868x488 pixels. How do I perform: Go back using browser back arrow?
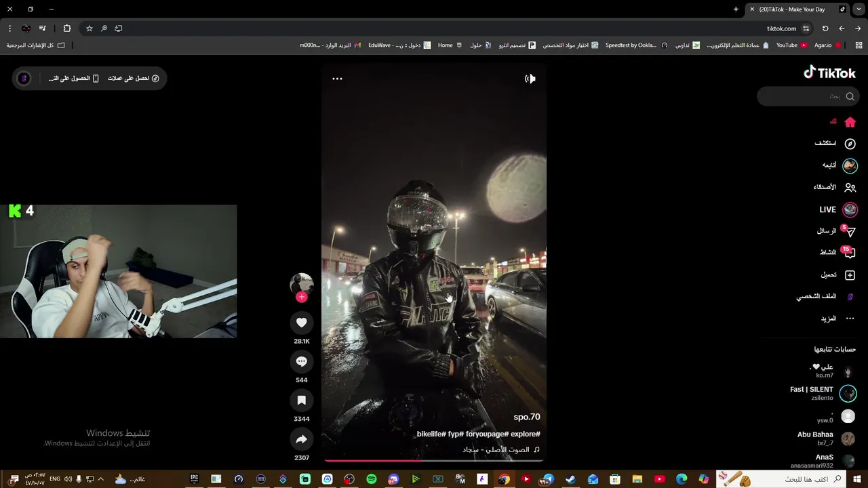point(858,28)
